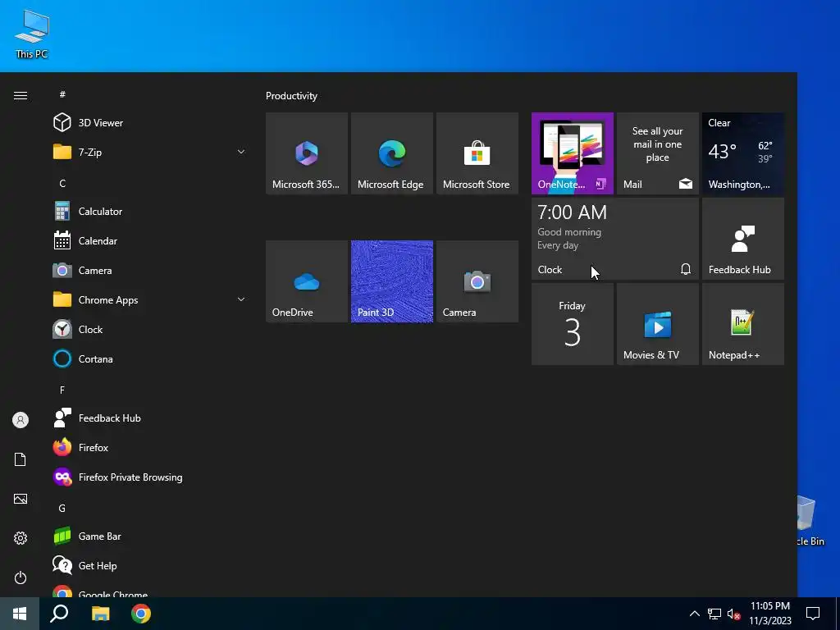Expand the 7-Zip folder chevron
This screenshot has height=630, width=840.
(x=241, y=152)
